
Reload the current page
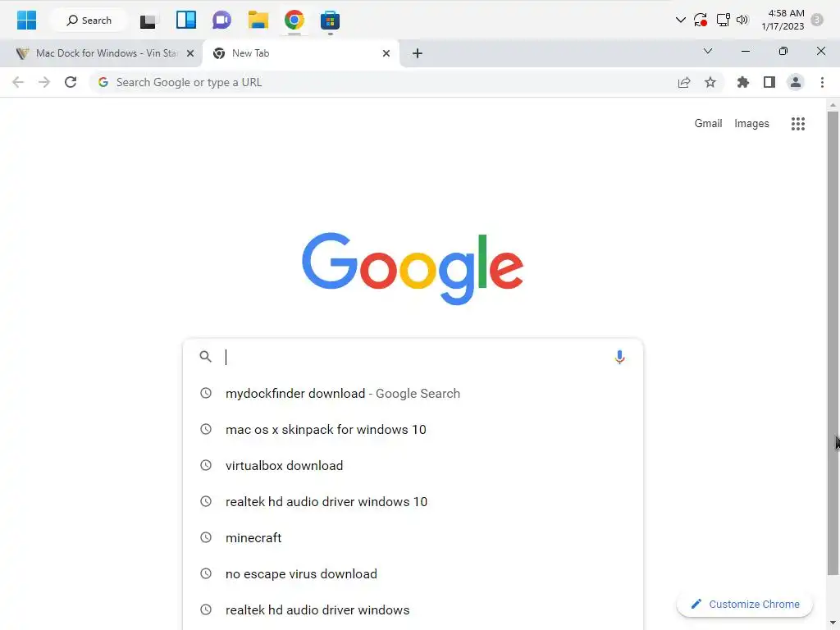pyautogui.click(x=71, y=83)
